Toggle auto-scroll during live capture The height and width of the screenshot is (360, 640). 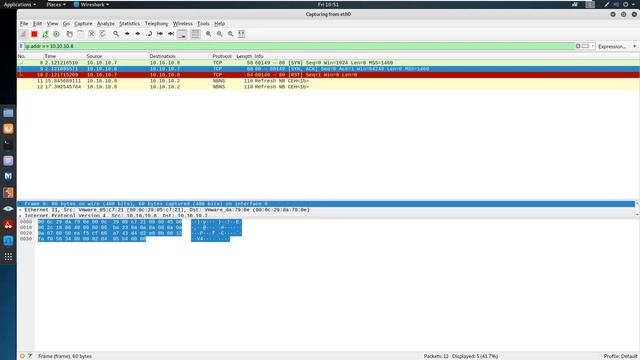pos(182,34)
